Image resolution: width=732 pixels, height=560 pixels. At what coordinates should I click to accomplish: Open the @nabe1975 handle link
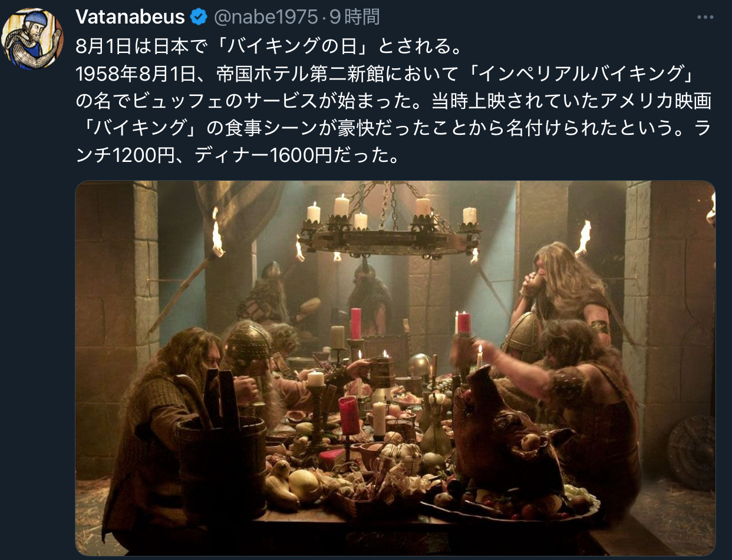pos(265,17)
